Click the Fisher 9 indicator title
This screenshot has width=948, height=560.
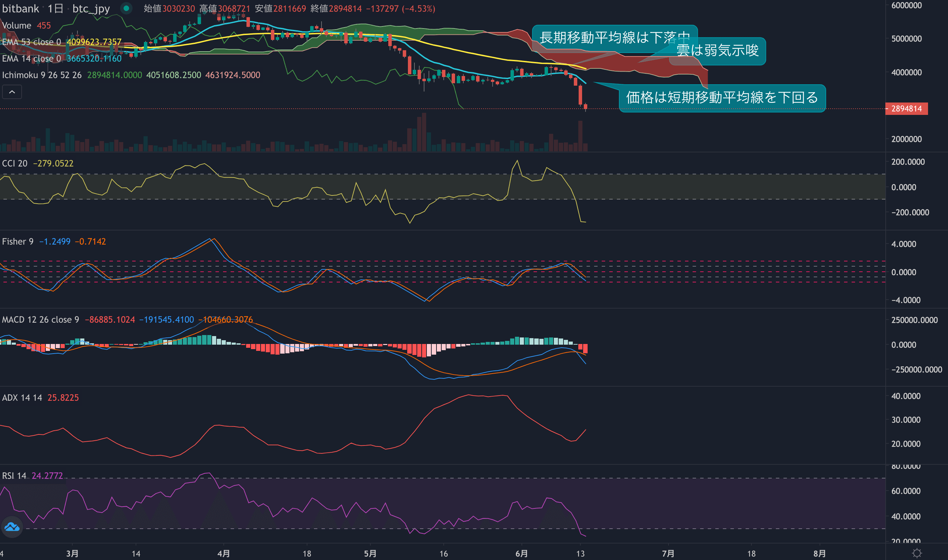17,241
